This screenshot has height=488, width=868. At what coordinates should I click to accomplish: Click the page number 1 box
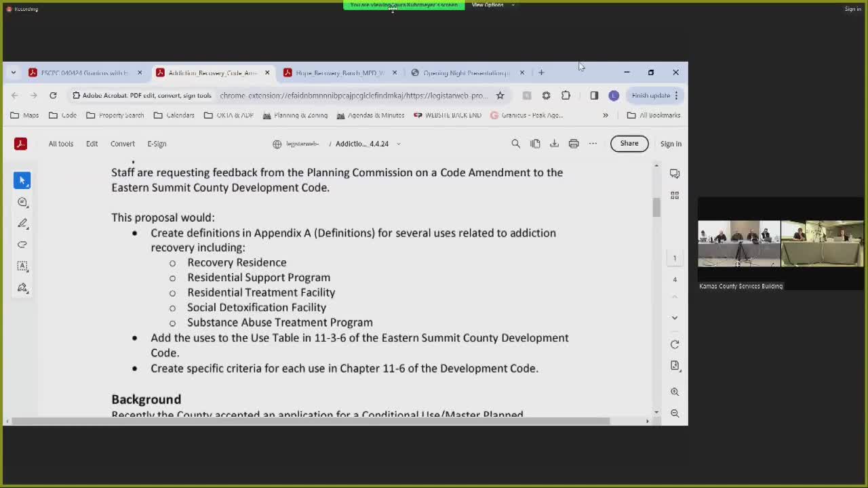tap(675, 258)
